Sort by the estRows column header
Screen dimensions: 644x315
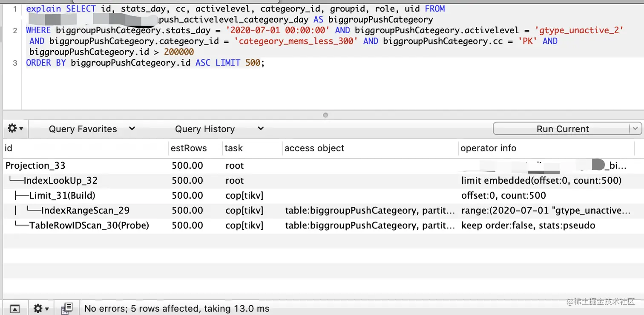point(189,148)
